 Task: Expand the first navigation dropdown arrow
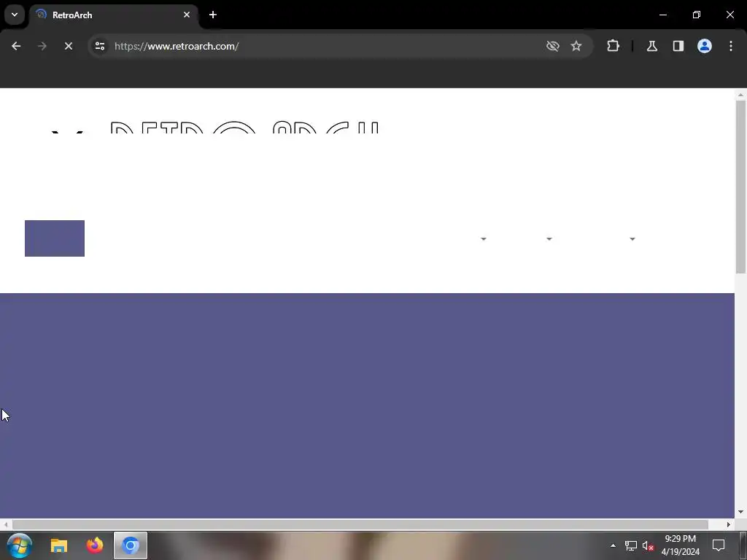(484, 239)
